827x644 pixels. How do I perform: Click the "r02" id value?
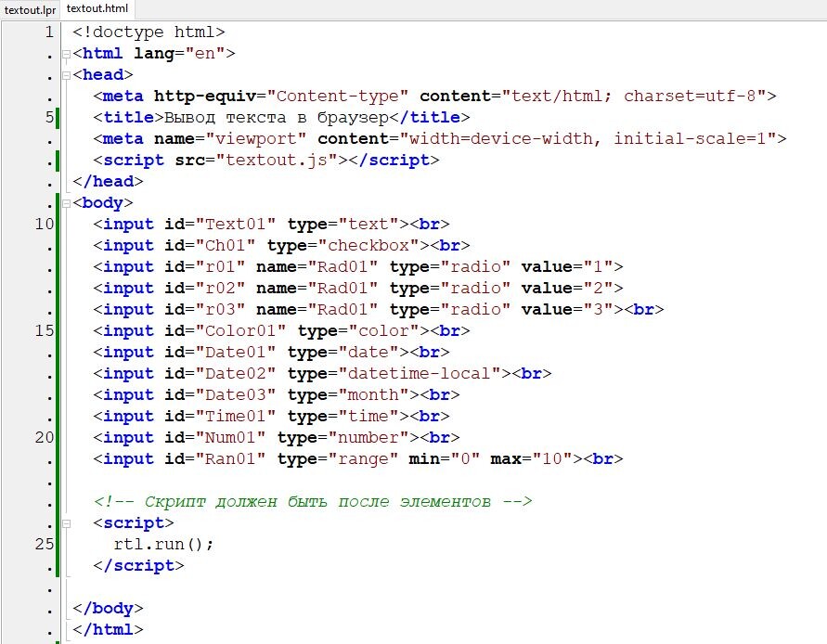click(221, 288)
